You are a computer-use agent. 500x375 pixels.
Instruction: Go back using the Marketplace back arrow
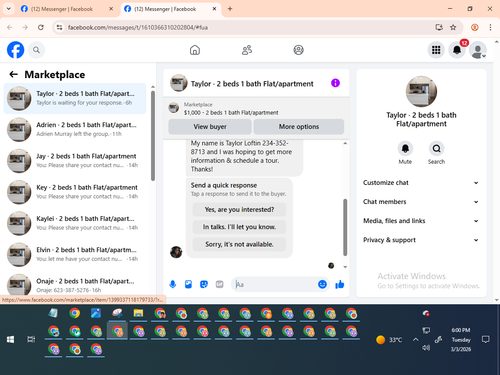pyautogui.click(x=13, y=74)
